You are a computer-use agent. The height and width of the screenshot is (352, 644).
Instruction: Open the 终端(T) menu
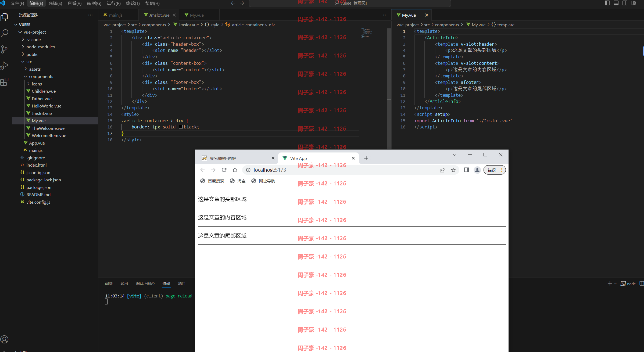tap(133, 3)
